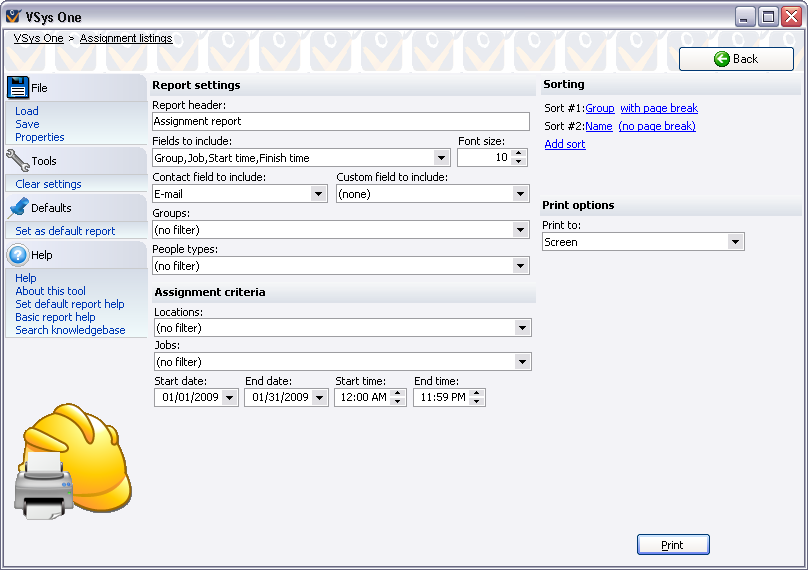Click the Font size value field
The image size is (808, 570).
coord(484,158)
